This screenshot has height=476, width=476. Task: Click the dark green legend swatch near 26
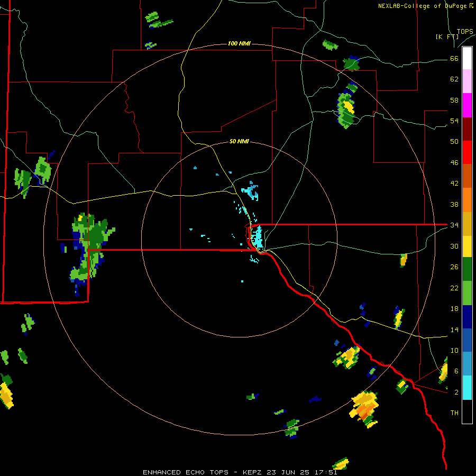[467, 269]
